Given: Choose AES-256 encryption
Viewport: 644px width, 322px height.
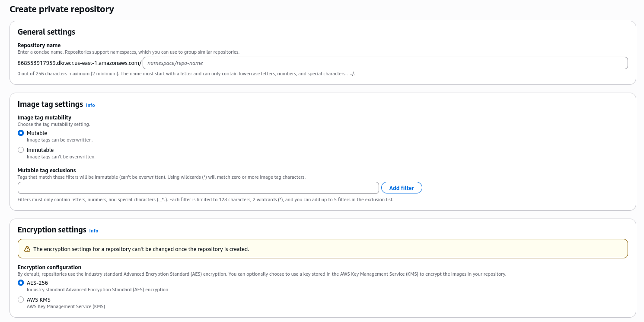Looking at the screenshot, I should [20, 283].
